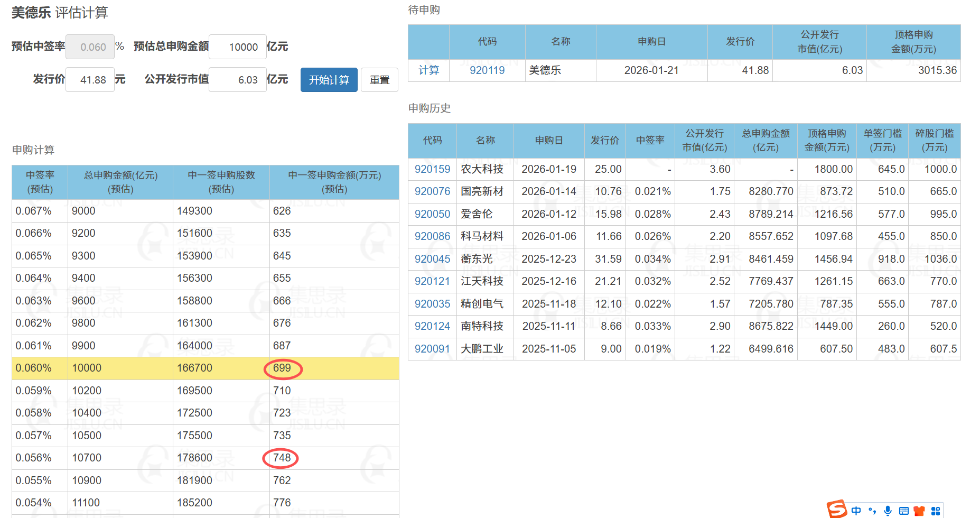The image size is (980, 518).
Task: Focus the 公开发行市值 input field
Action: click(x=238, y=80)
